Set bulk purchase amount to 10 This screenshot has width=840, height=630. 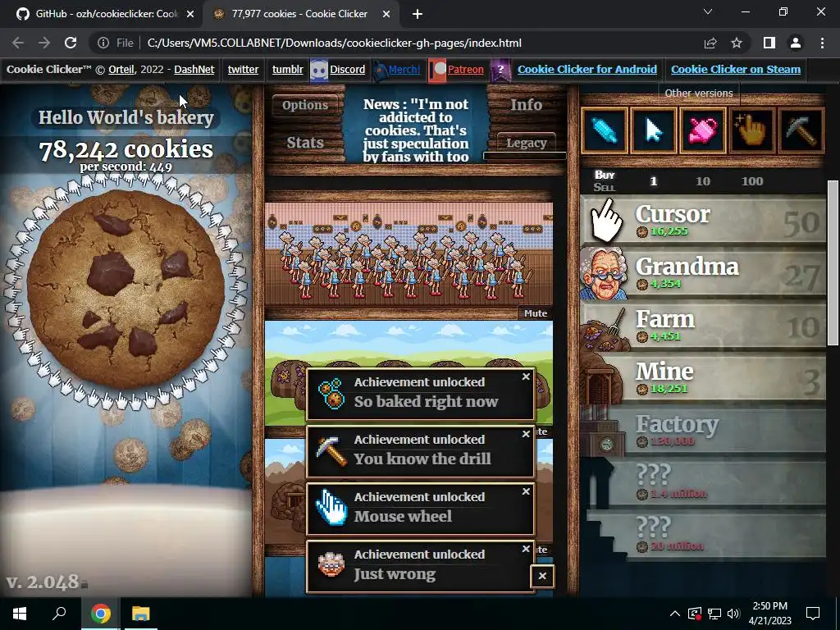point(703,181)
